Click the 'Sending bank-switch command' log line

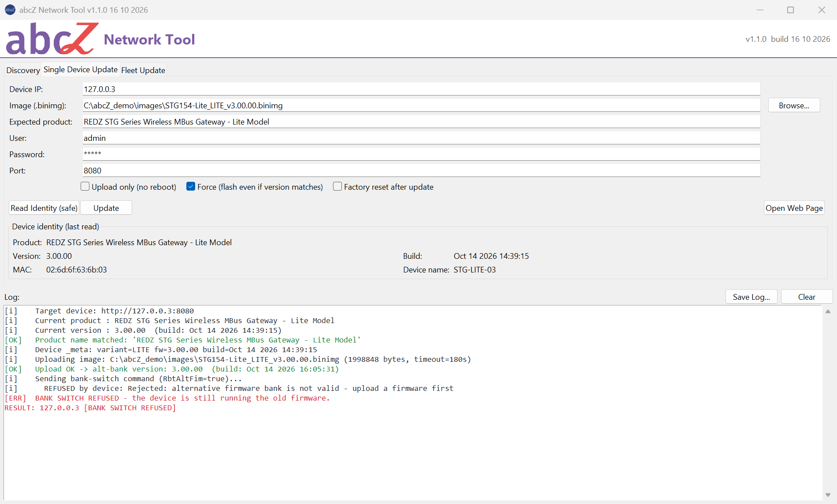pyautogui.click(x=123, y=379)
